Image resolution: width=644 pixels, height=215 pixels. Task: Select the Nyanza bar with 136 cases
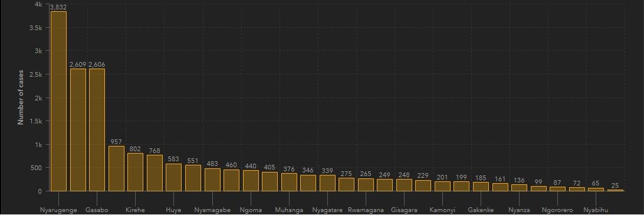[x=519, y=188]
